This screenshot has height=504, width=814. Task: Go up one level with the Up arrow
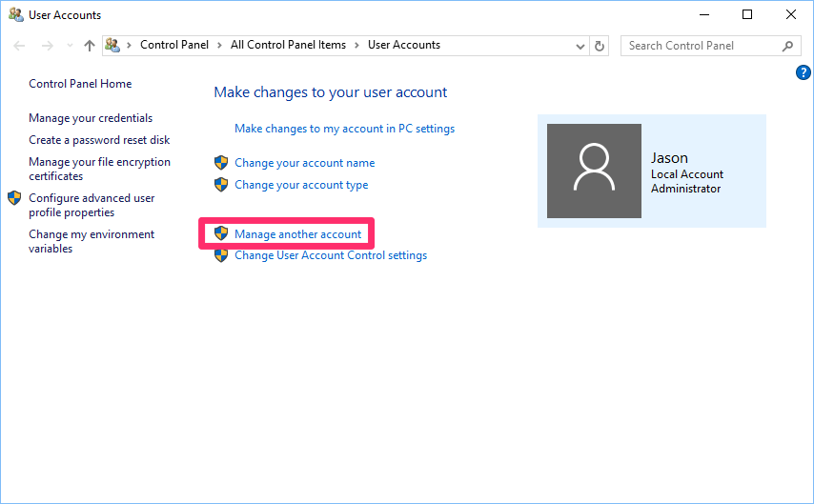(x=90, y=46)
